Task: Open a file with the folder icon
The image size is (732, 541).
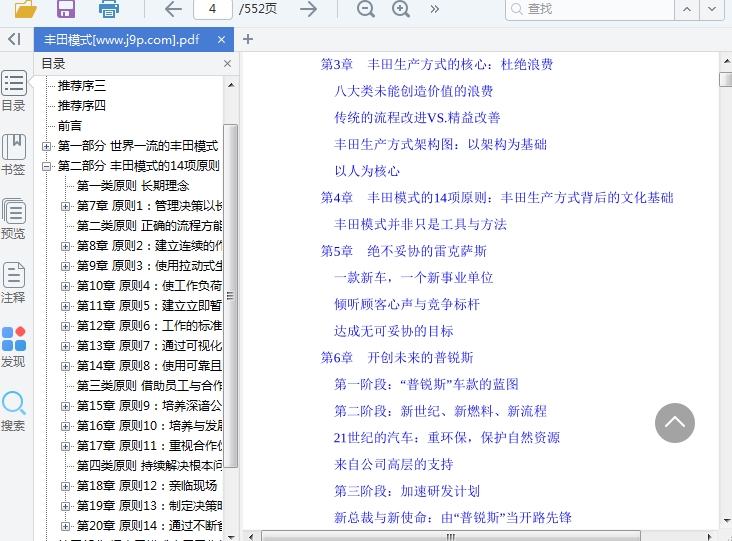Action: (26, 9)
